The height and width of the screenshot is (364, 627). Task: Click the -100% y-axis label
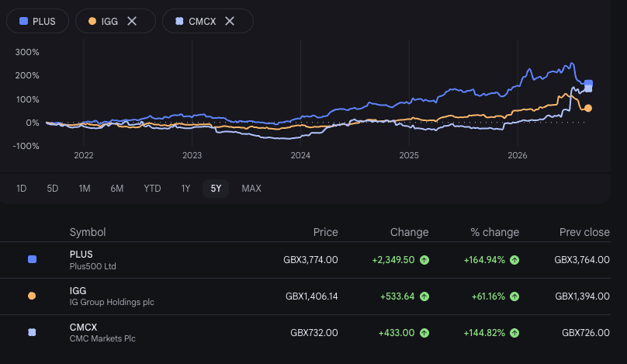coord(26,146)
